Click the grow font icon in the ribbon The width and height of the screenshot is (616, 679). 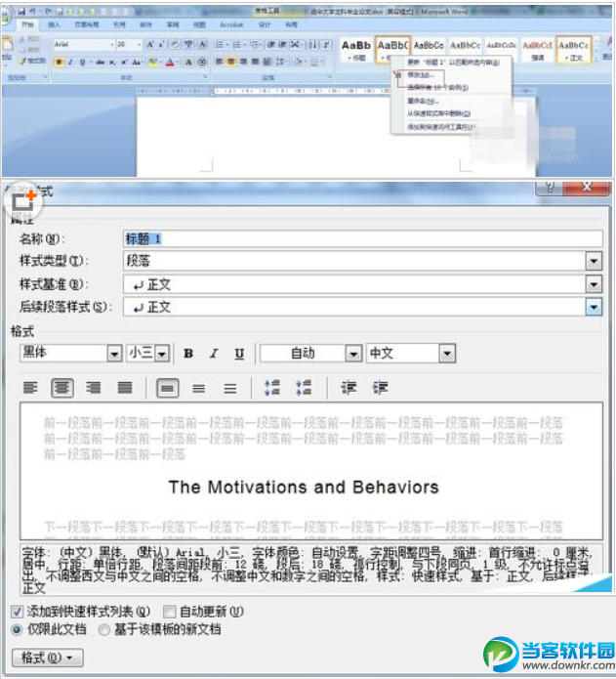click(149, 45)
